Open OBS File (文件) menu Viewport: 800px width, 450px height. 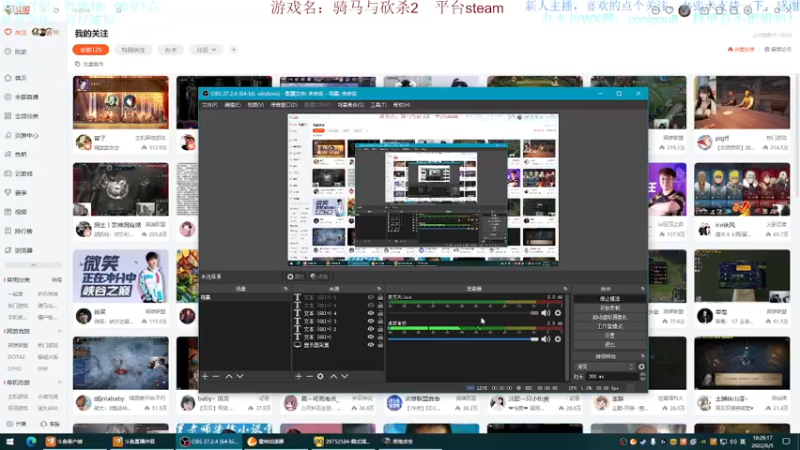210,105
